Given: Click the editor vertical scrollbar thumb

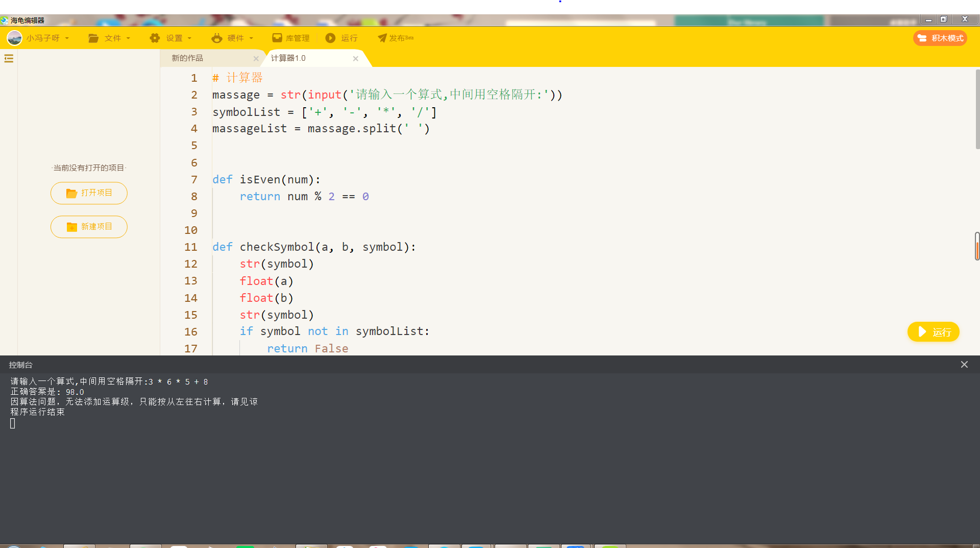Looking at the screenshot, I should [977, 109].
